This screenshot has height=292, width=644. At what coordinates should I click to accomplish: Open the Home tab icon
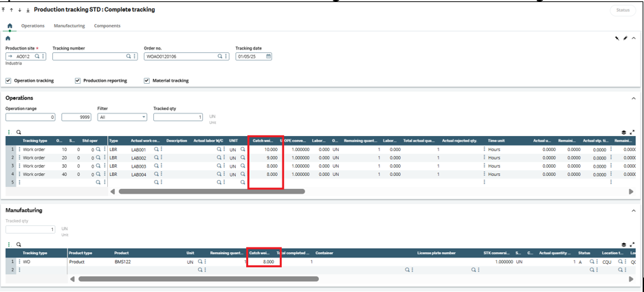(x=10, y=25)
